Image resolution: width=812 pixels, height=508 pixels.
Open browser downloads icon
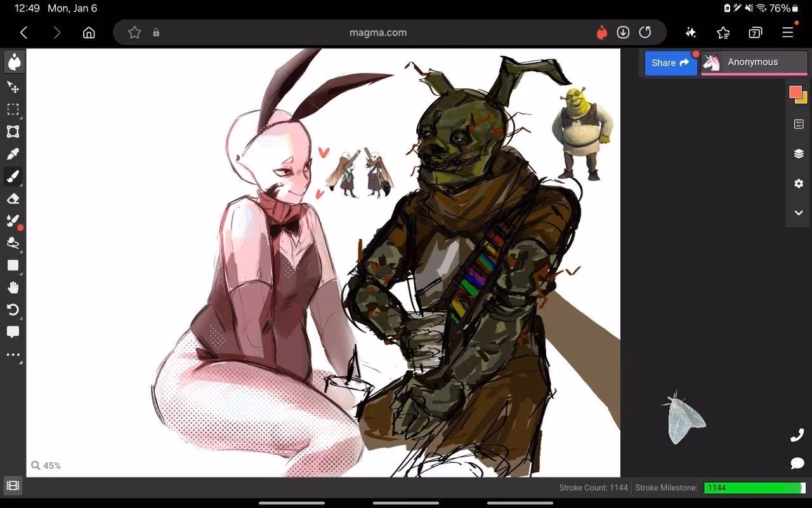pyautogui.click(x=623, y=32)
